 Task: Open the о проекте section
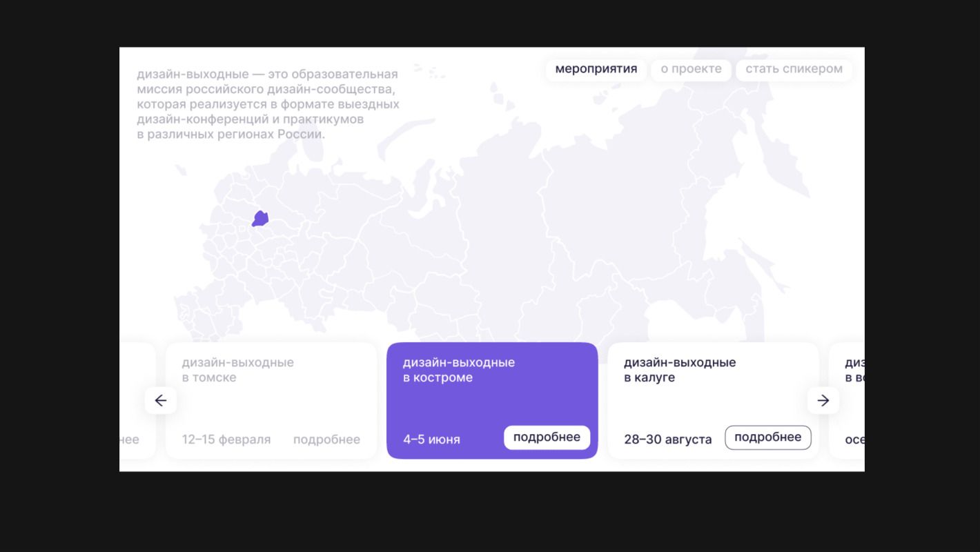coord(691,69)
